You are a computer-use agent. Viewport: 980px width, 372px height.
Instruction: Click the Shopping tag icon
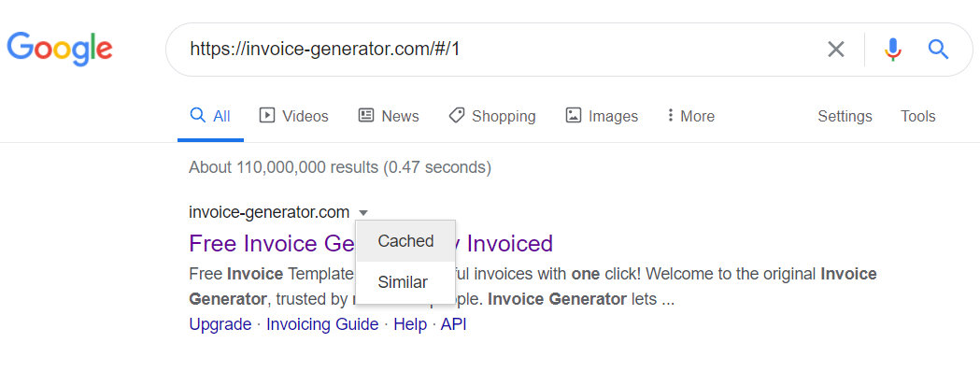point(456,115)
